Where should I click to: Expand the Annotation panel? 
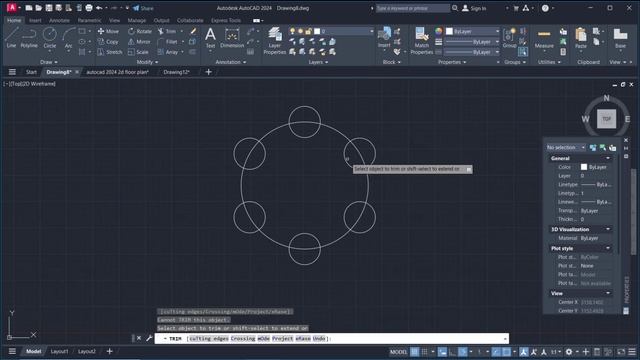click(x=231, y=62)
